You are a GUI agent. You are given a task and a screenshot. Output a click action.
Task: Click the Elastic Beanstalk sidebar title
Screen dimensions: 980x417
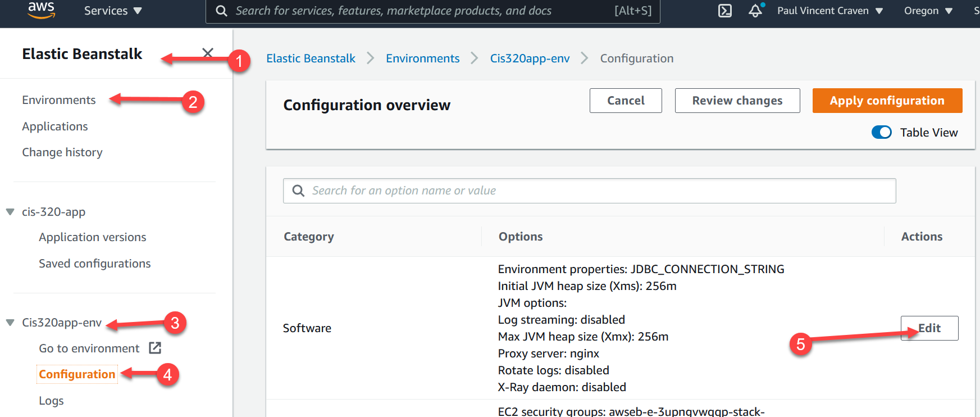tap(82, 54)
